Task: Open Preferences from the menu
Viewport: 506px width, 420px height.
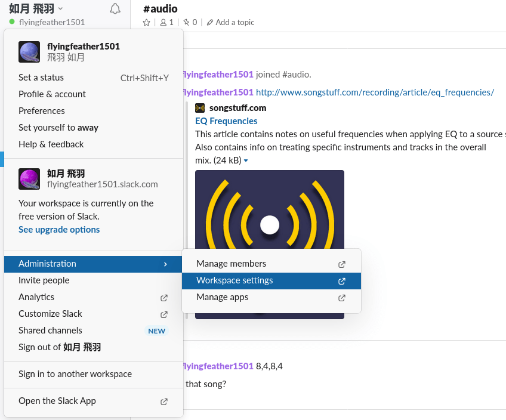Action: pyautogui.click(x=42, y=111)
